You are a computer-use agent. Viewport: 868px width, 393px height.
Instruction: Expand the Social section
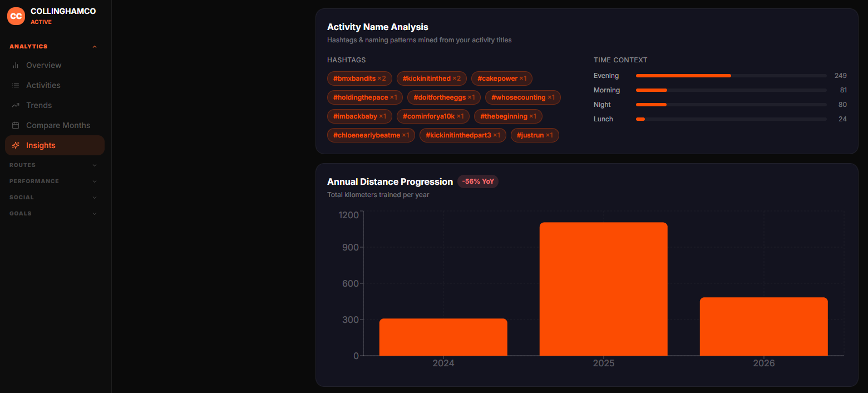pos(53,198)
